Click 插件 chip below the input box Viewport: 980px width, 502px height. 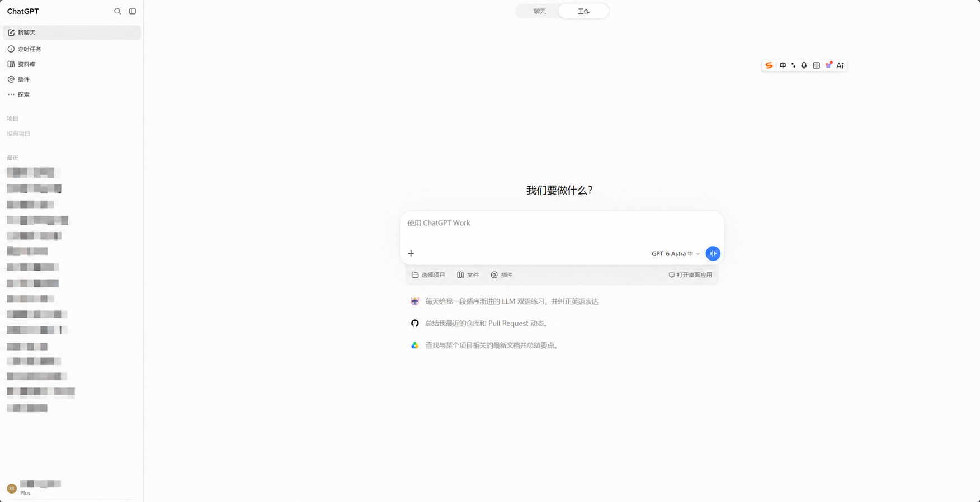tap(502, 275)
